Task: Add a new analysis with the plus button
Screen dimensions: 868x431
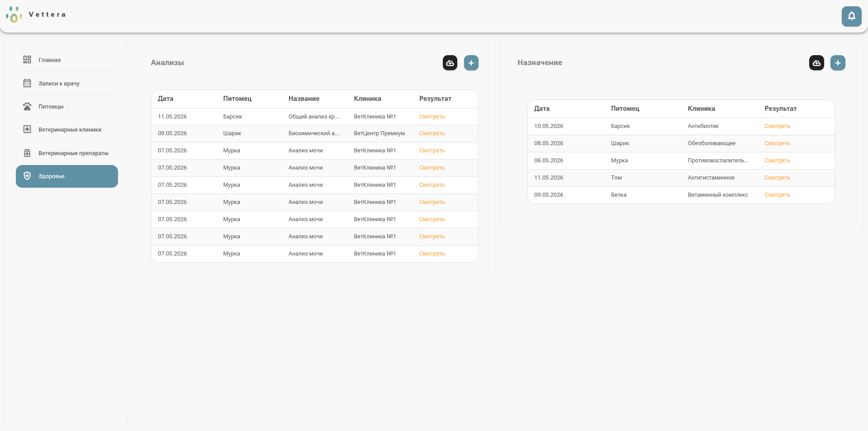Action: click(471, 63)
